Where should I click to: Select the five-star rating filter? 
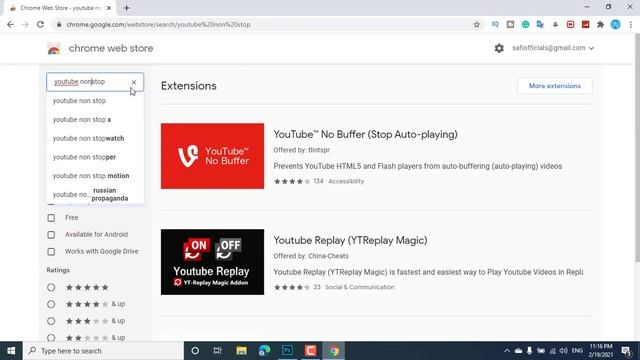pos(51,287)
